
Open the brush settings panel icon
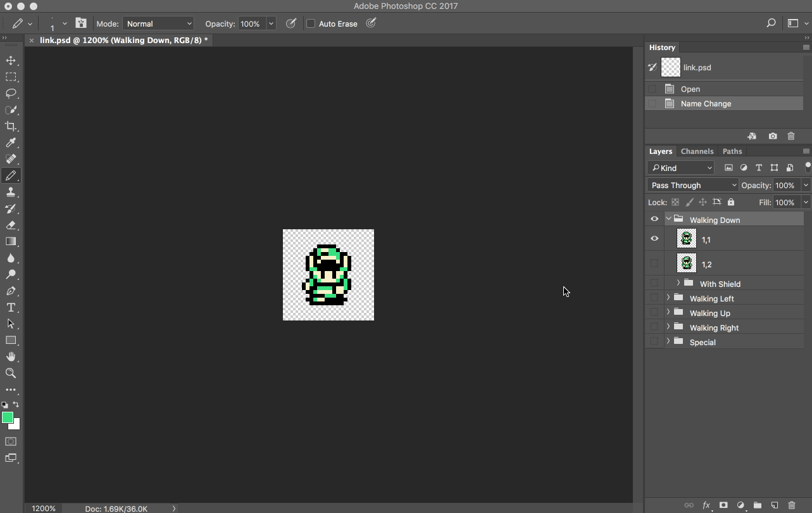point(81,23)
